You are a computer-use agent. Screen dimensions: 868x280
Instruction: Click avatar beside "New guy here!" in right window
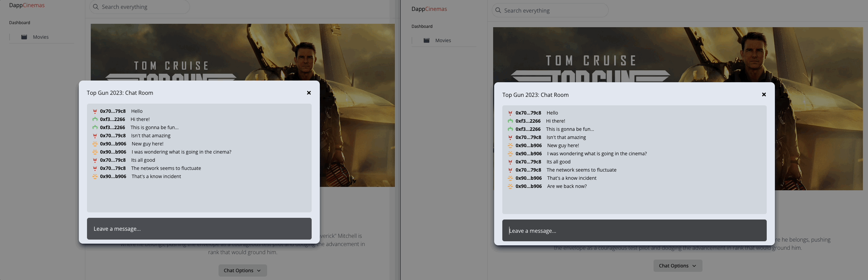point(510,145)
